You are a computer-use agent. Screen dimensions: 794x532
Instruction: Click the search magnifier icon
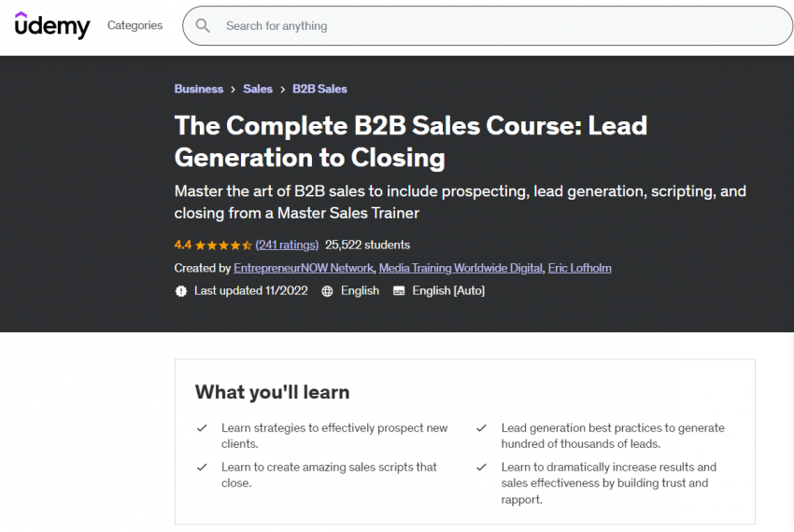[x=203, y=26]
